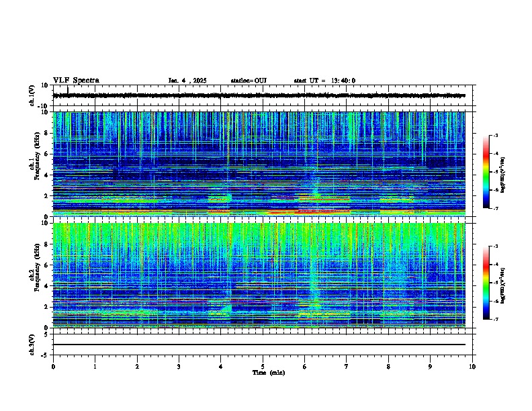
Task: Click the ch.2 spectrogram color scale bar
Action: 486,283
